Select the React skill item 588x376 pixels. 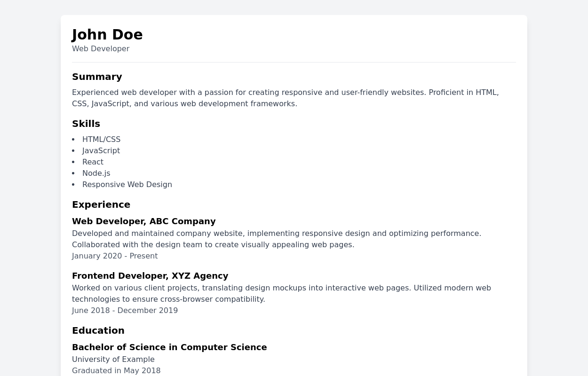tap(93, 162)
